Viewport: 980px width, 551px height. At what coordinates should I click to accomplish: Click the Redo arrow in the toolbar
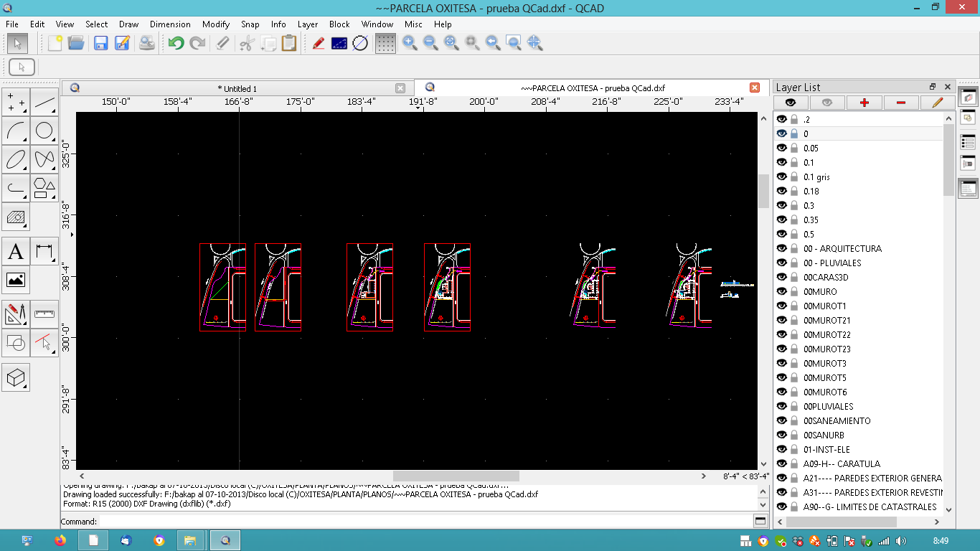(x=197, y=43)
